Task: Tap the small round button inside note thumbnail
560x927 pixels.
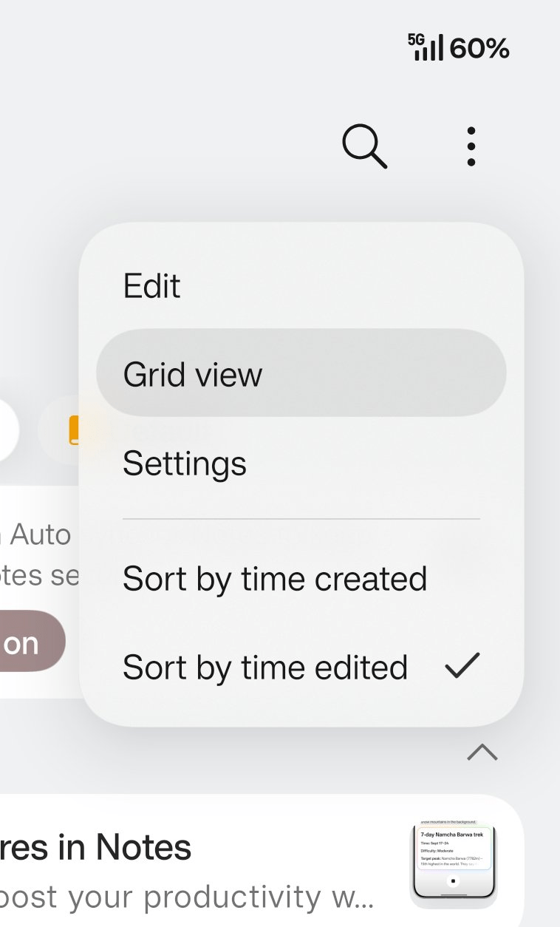Action: point(454,881)
